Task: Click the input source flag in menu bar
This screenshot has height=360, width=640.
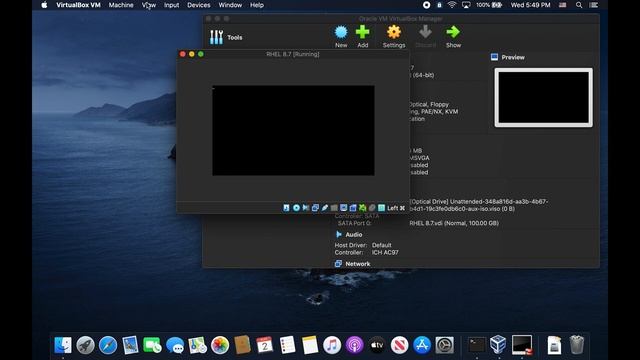Action: [x=562, y=5]
